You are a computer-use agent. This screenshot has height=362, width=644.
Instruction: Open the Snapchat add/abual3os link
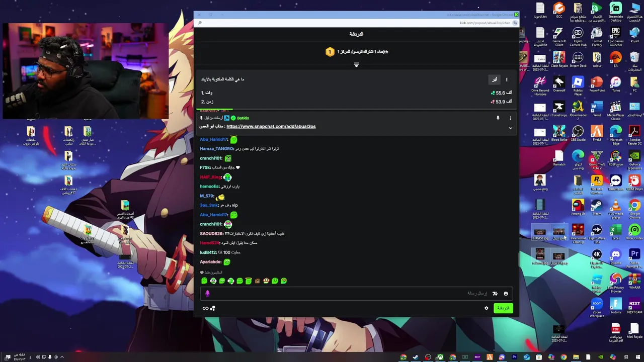pyautogui.click(x=271, y=127)
